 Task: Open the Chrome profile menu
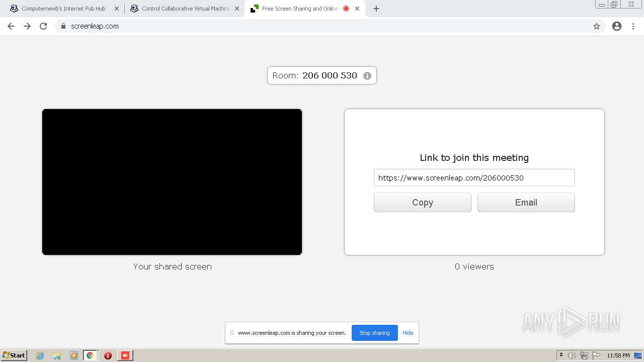[x=617, y=26]
